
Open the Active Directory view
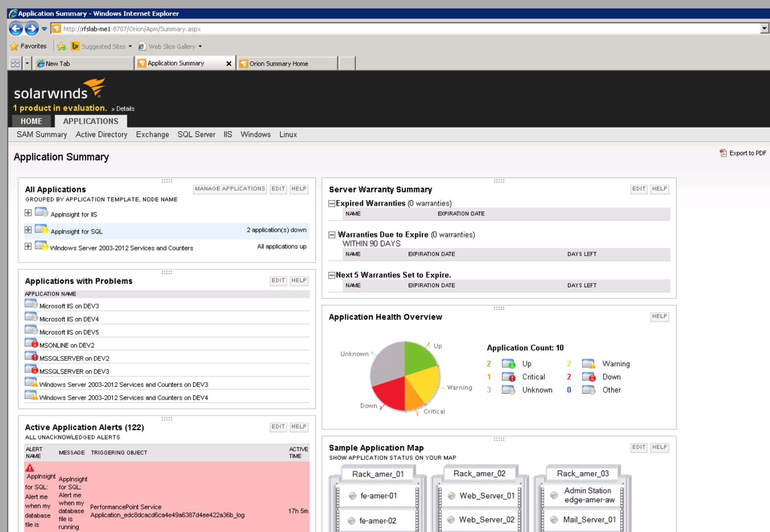click(x=102, y=134)
